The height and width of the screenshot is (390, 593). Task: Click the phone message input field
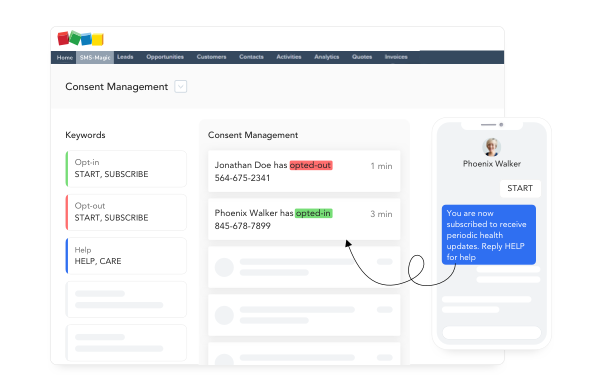[x=492, y=333]
